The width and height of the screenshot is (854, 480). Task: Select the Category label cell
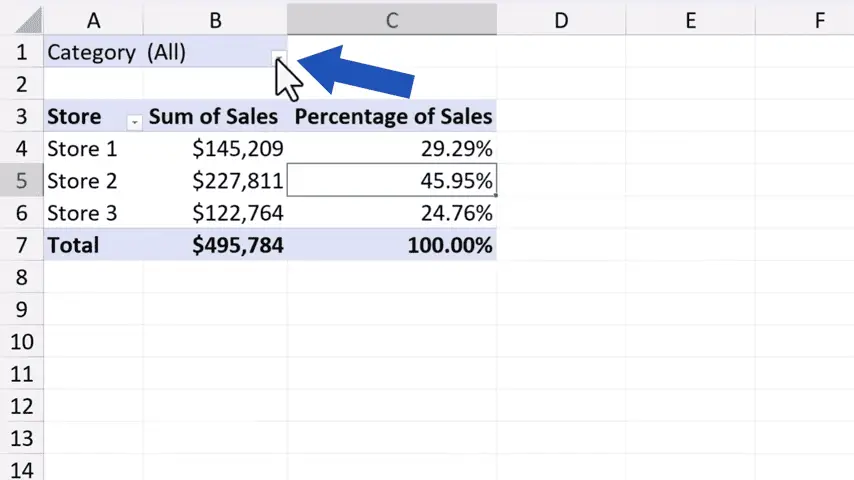[92, 53]
